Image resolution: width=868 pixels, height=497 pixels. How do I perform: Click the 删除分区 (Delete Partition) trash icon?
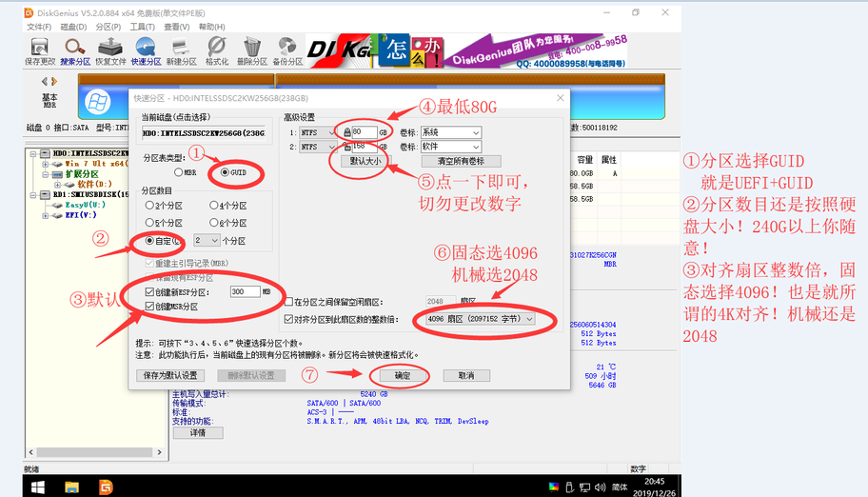(x=251, y=50)
